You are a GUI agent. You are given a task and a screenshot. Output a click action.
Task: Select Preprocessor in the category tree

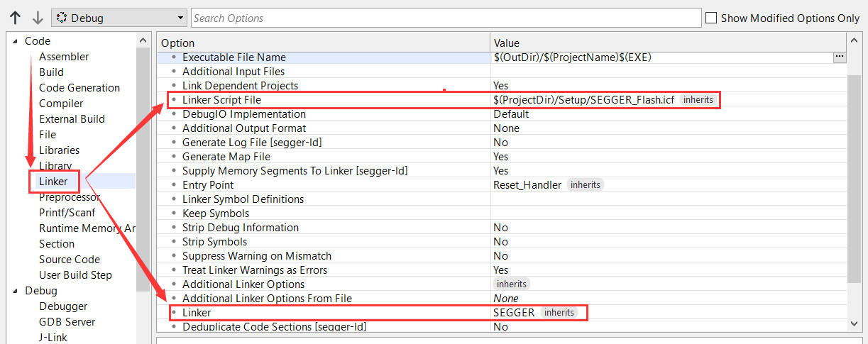[70, 197]
